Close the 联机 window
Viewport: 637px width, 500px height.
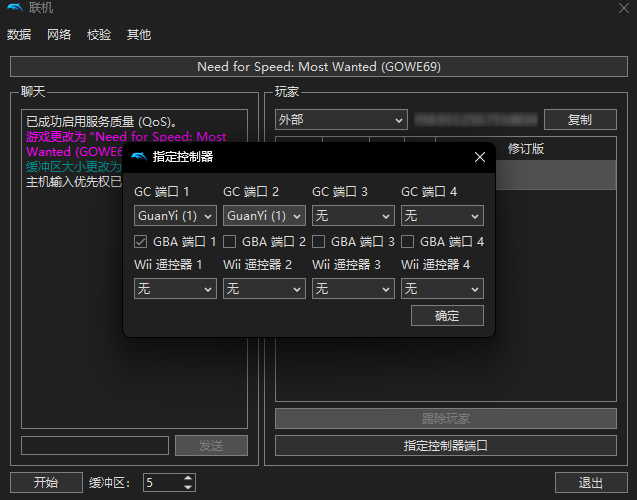coord(624,8)
